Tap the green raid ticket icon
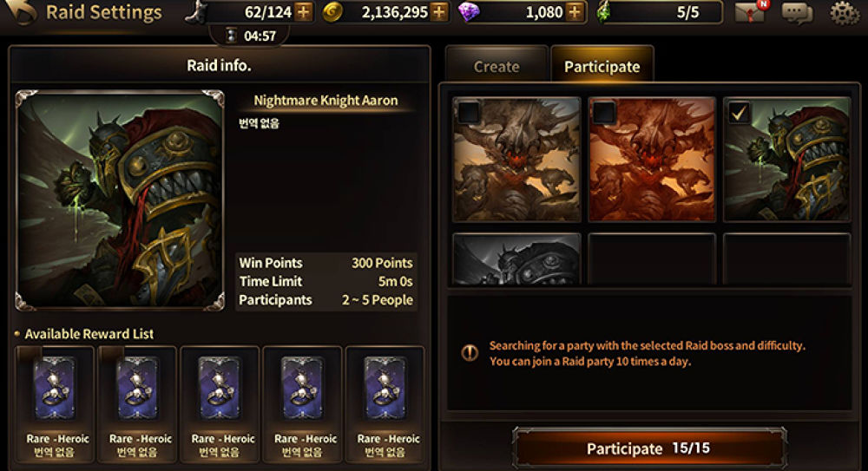Image resolution: width=868 pixels, height=471 pixels. coord(605,12)
